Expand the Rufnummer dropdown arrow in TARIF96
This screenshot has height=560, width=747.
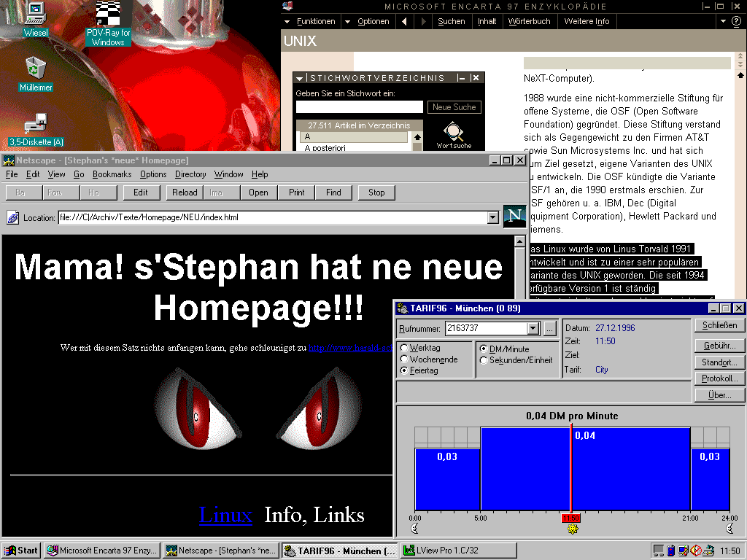point(533,328)
